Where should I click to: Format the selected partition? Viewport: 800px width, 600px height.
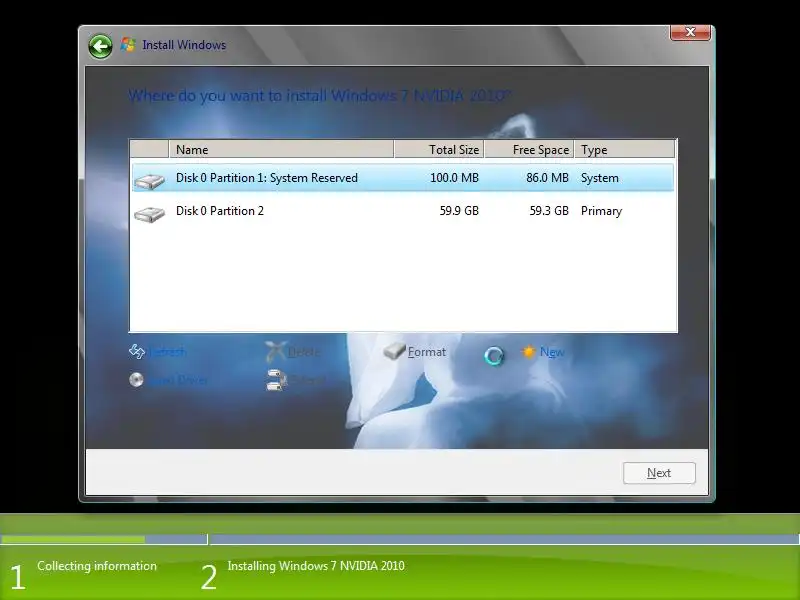427,352
